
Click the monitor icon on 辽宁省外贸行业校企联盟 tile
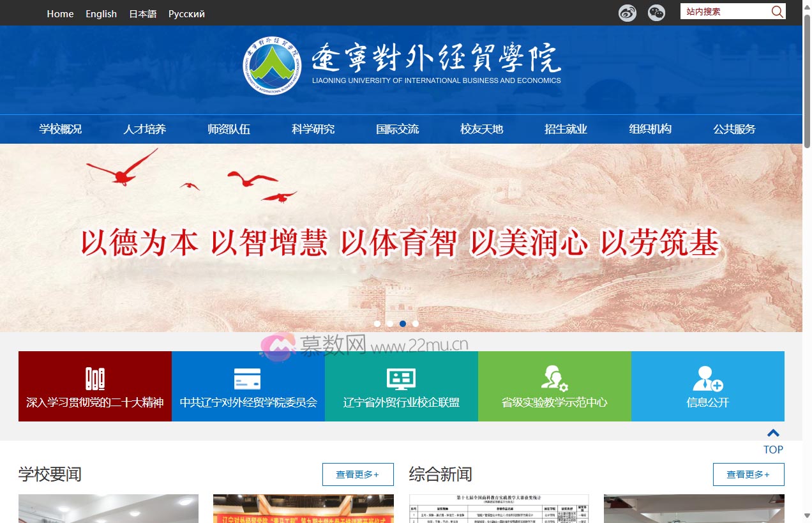pyautogui.click(x=401, y=377)
